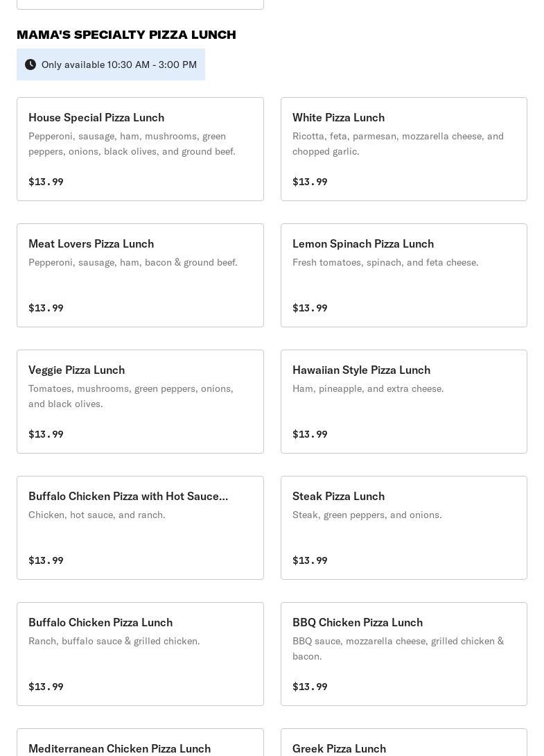Pick the Hawaiian Style Pizza Lunch card
Viewport: 544px width, 756px height.
click(403, 402)
